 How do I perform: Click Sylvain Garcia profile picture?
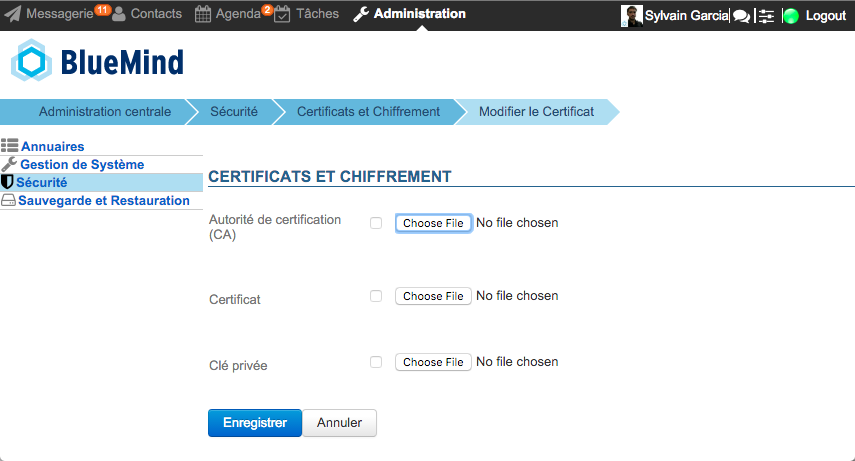[631, 16]
